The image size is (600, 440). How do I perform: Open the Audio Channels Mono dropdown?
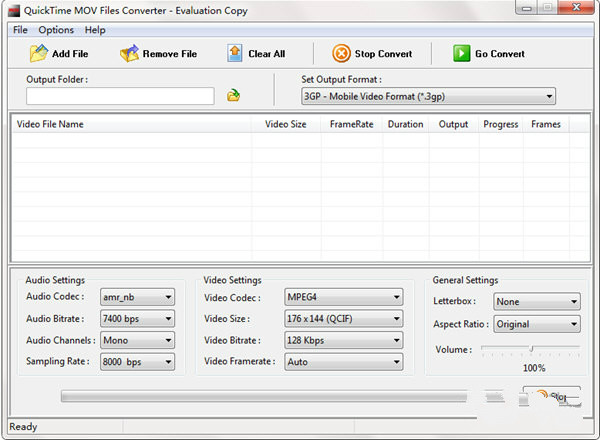click(137, 340)
